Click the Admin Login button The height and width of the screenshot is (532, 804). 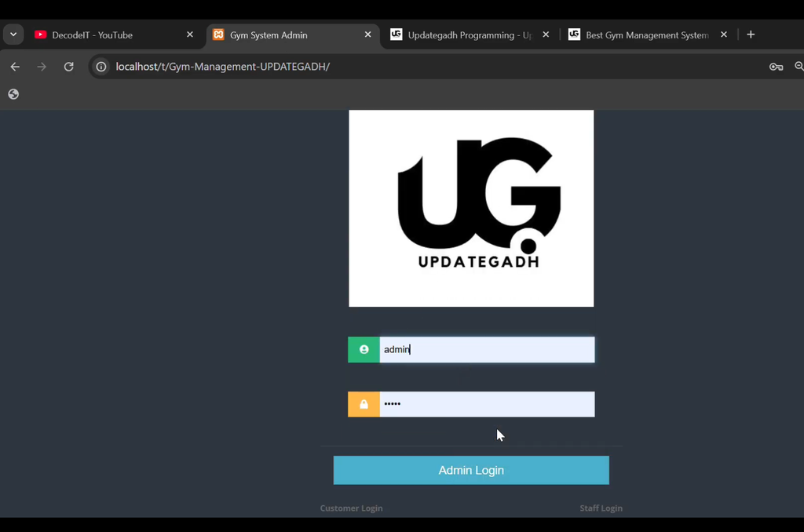pos(471,470)
